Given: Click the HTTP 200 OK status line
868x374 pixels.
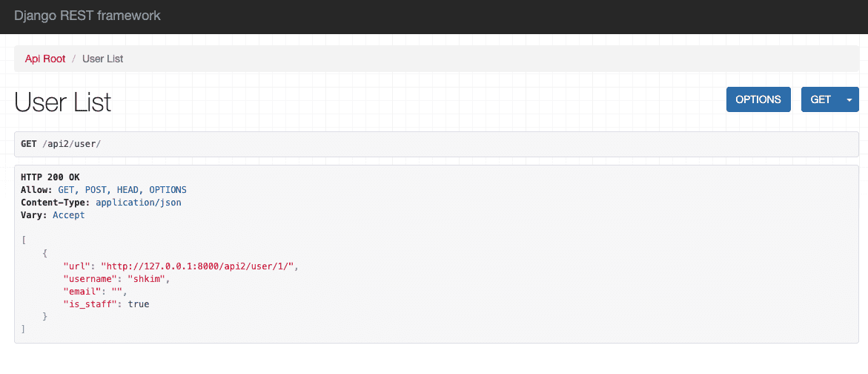Looking at the screenshot, I should 50,177.
